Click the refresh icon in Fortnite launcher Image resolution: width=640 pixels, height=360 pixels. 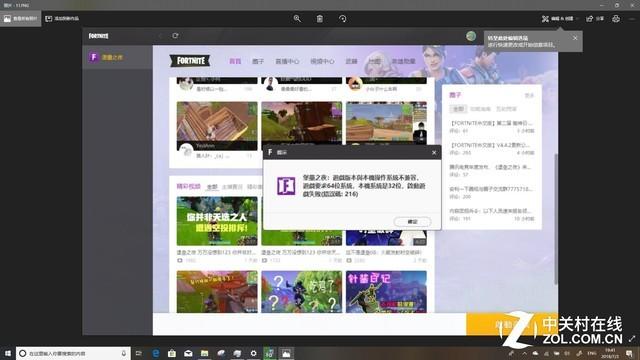tap(175, 36)
